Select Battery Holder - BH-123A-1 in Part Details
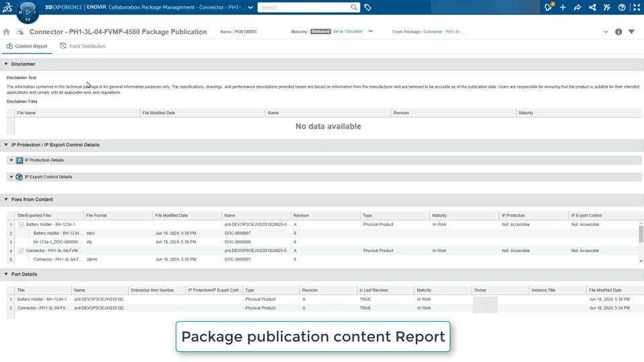644x362 pixels. (x=42, y=300)
